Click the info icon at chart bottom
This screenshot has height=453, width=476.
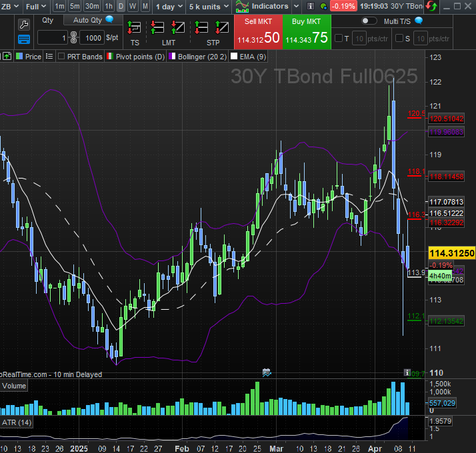coord(407,373)
